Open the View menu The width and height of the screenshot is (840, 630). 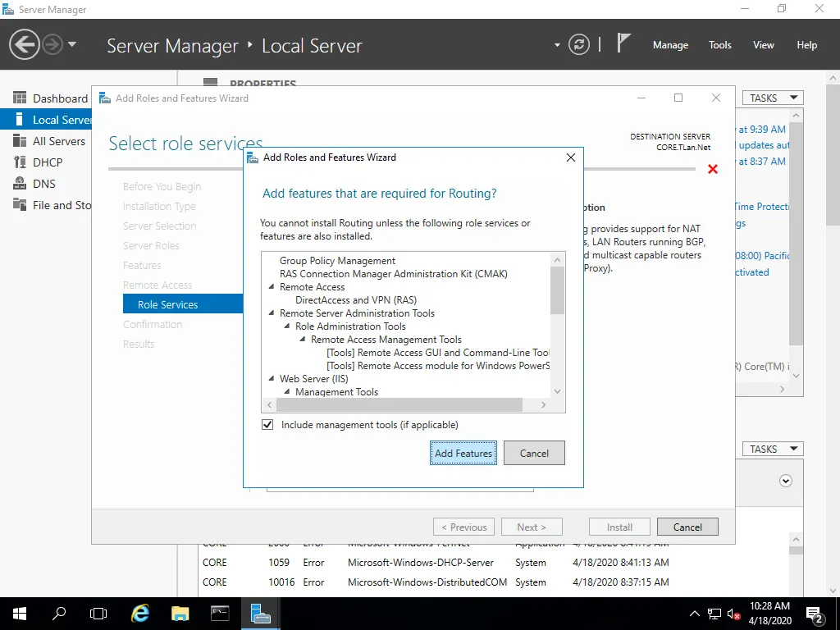point(763,45)
